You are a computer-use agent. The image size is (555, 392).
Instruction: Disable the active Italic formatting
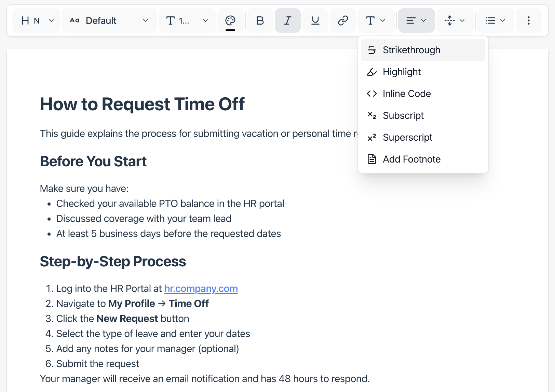287,20
